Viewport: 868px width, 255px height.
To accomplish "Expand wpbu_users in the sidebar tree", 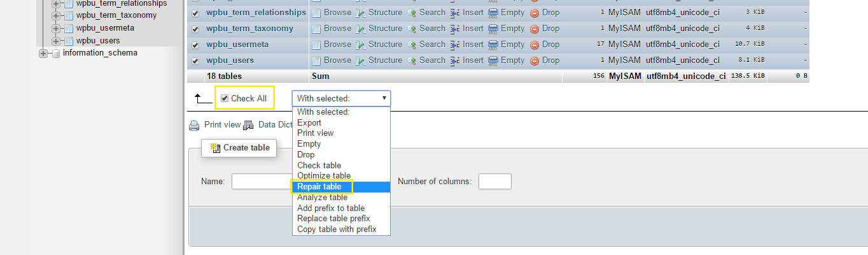I will click(x=56, y=41).
